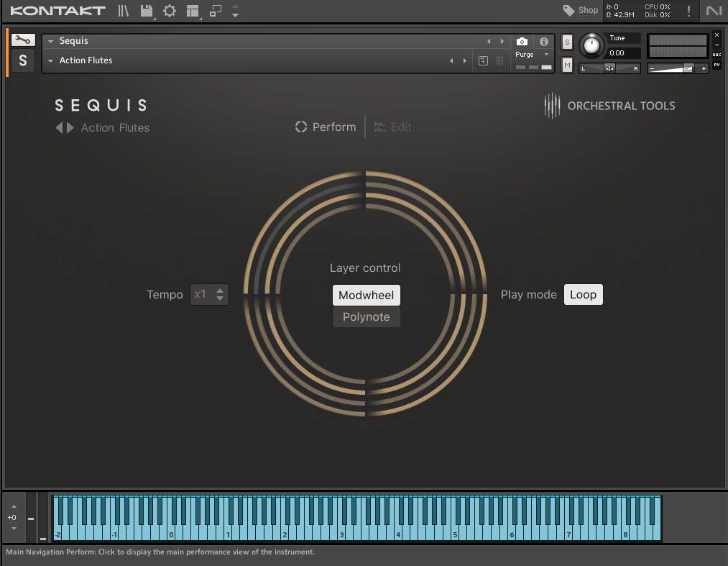This screenshot has height=566, width=728.
Task: Click the right preset arrow under SEQUIS title
Action: coord(70,127)
